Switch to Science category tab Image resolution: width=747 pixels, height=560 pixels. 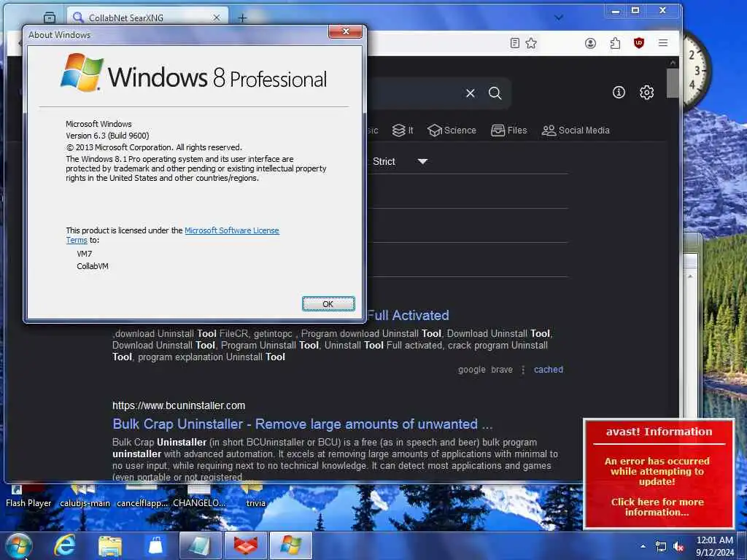point(452,131)
